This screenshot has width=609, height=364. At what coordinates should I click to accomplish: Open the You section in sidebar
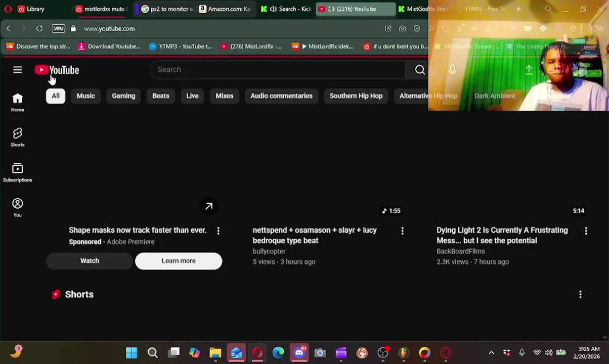(17, 207)
